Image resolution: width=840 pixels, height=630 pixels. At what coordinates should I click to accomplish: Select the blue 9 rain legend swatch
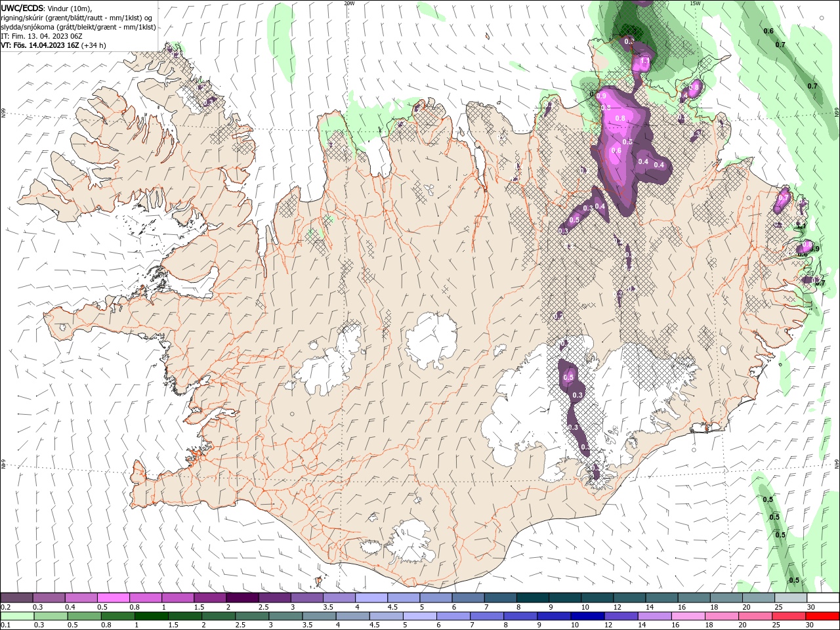coord(554,616)
